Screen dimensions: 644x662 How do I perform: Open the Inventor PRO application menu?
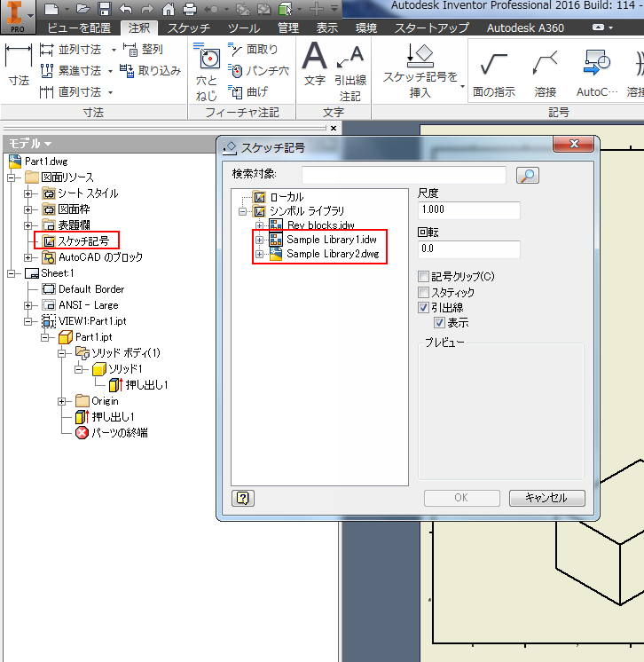[x=17, y=17]
